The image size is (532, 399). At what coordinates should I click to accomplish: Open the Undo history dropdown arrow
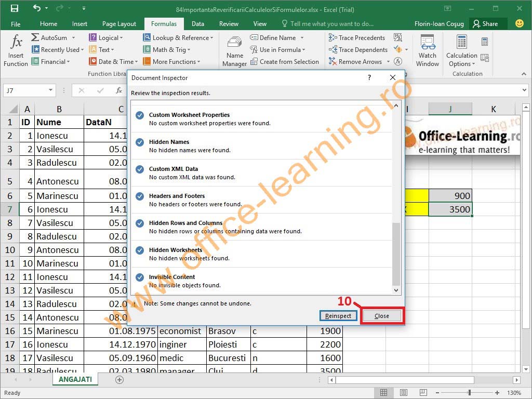pyautogui.click(x=46, y=8)
